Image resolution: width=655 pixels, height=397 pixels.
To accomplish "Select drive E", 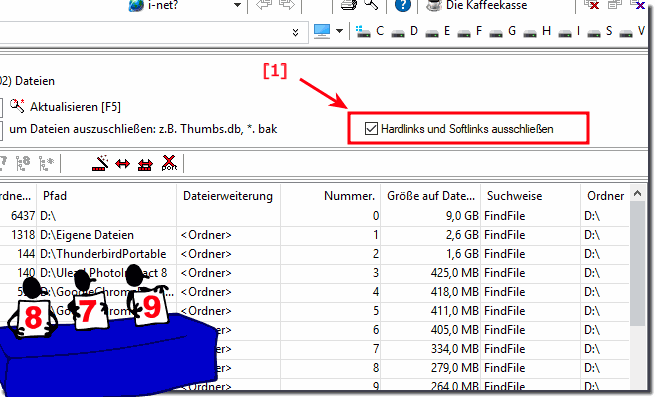I will click(438, 31).
